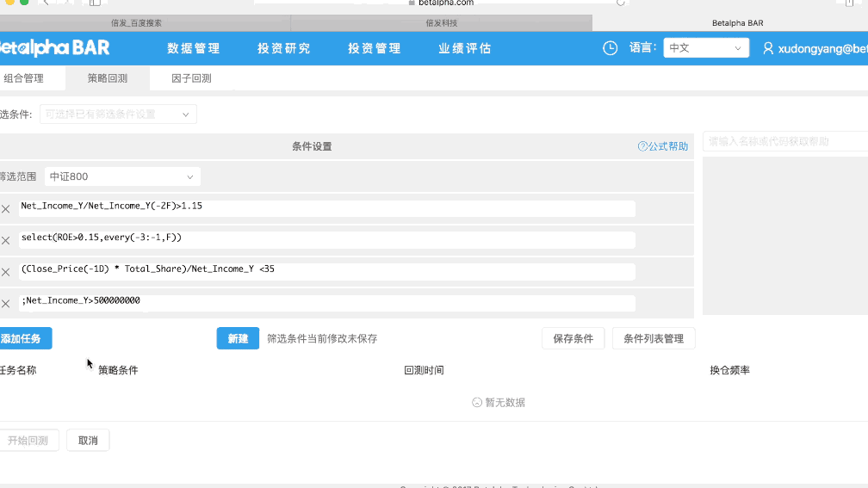Click the xudongyang@ username text
Viewport: 868px width, 488px height.
point(822,49)
